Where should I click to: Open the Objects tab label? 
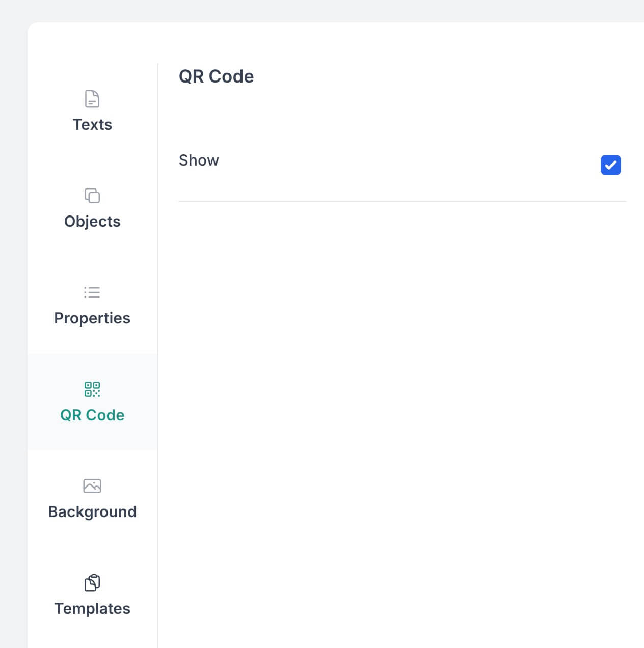pyautogui.click(x=92, y=222)
